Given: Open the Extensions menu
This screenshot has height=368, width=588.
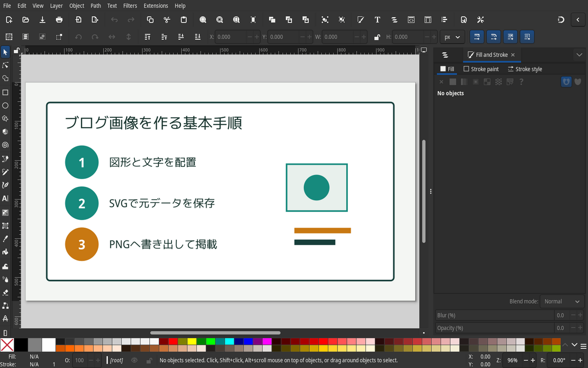Looking at the screenshot, I should 156,6.
